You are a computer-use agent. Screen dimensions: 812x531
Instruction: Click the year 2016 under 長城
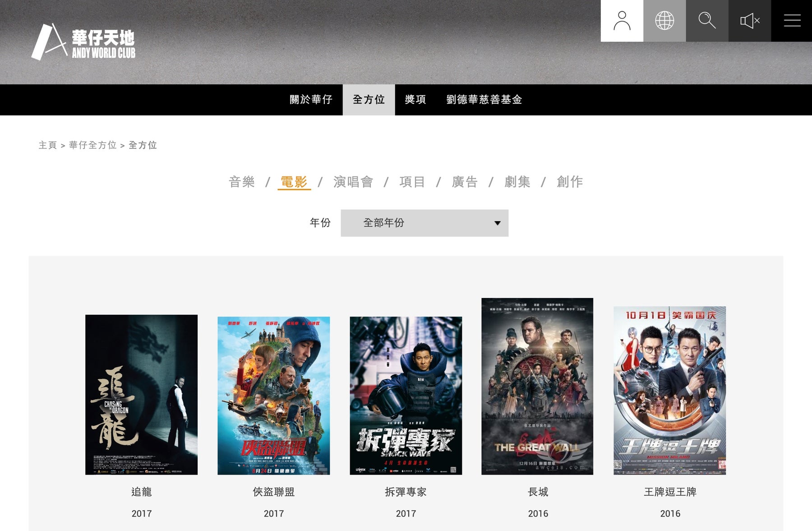tap(538, 514)
